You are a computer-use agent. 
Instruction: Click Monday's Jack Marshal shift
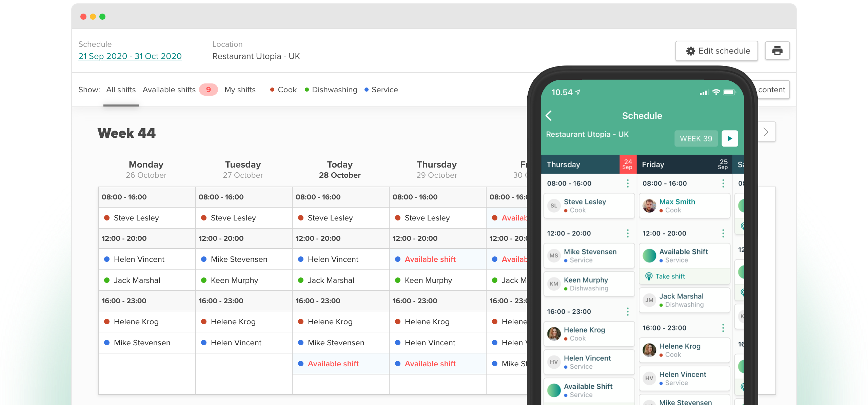pyautogui.click(x=146, y=281)
